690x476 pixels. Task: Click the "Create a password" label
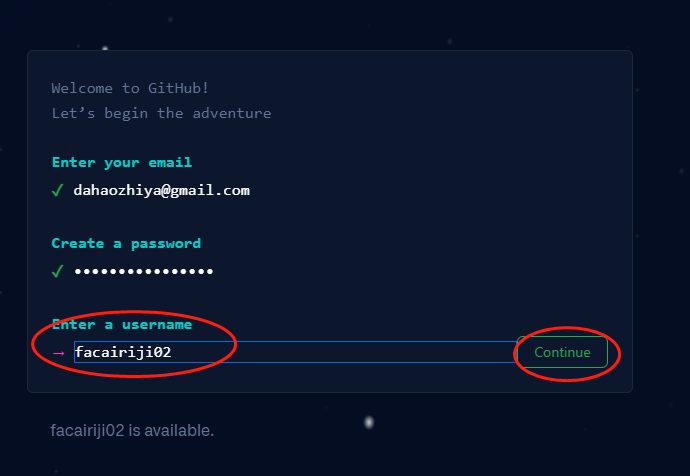[x=126, y=243]
